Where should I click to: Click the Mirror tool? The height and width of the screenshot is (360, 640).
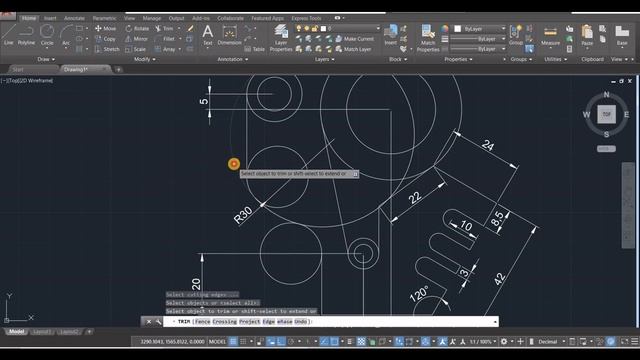click(136, 39)
